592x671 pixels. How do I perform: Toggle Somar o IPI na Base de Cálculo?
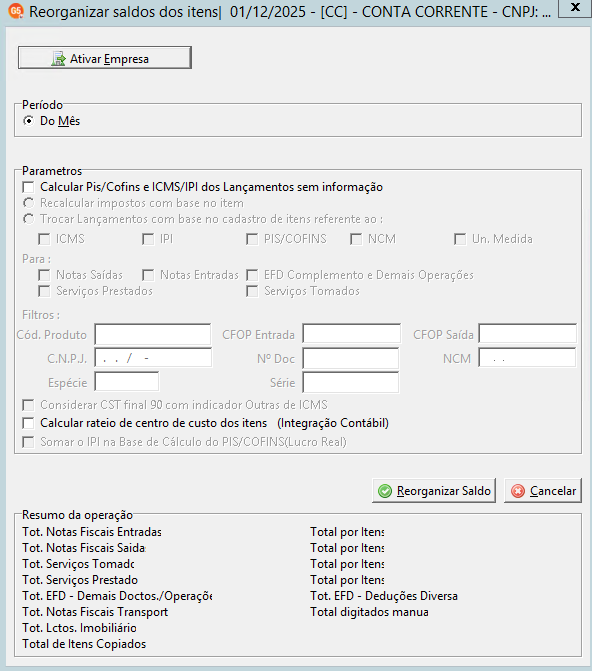click(x=28, y=442)
